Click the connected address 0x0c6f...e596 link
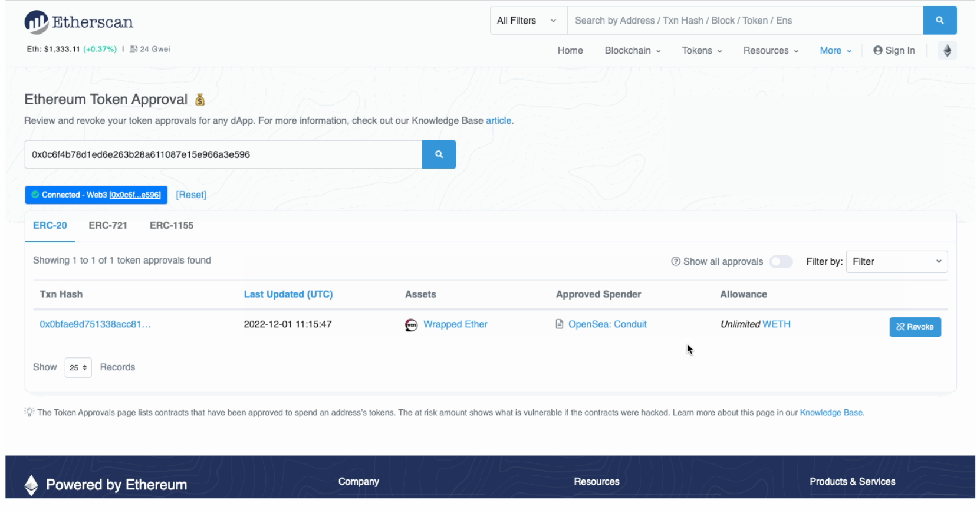 [135, 195]
